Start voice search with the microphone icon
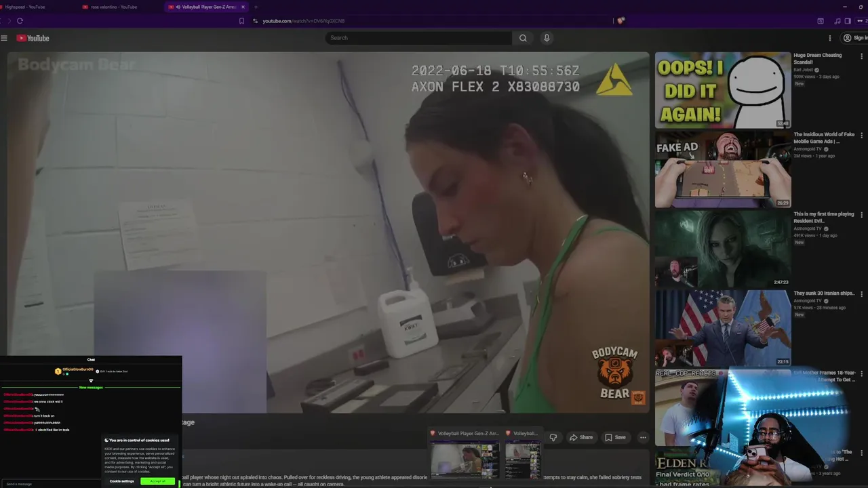868x488 pixels. (x=547, y=38)
